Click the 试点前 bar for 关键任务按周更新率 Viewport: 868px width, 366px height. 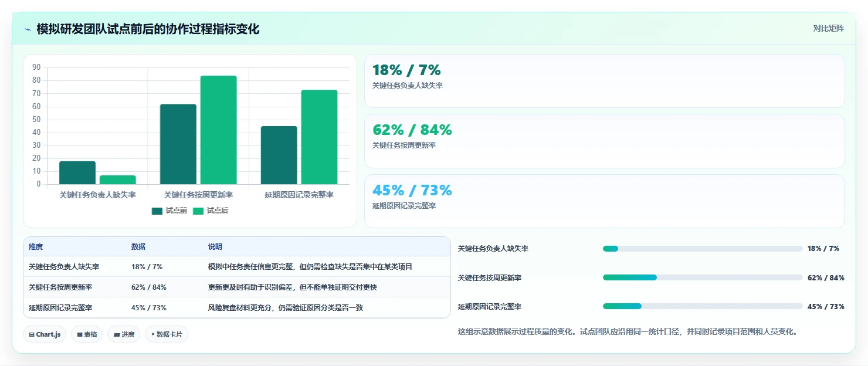point(178,144)
